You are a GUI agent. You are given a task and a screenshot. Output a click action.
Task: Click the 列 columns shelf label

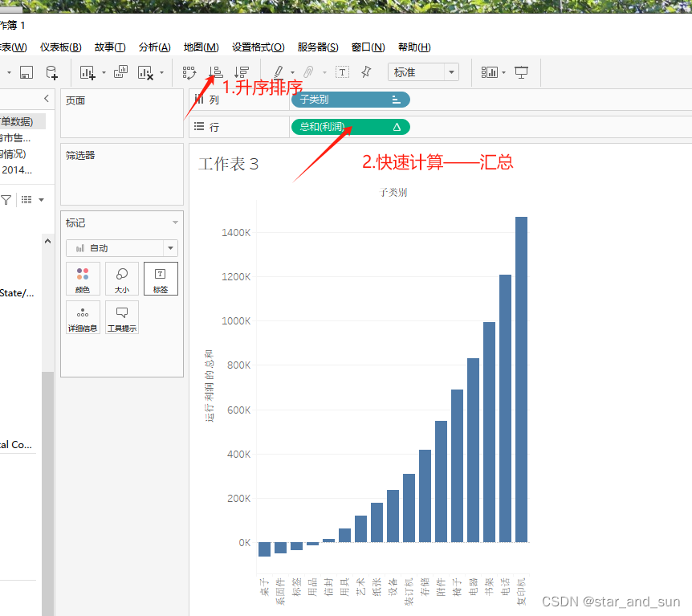(x=214, y=100)
